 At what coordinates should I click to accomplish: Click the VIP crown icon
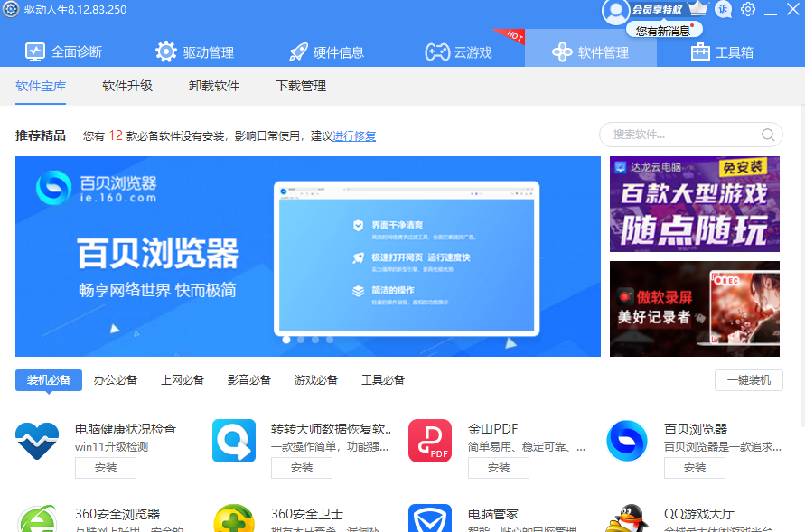click(x=697, y=8)
